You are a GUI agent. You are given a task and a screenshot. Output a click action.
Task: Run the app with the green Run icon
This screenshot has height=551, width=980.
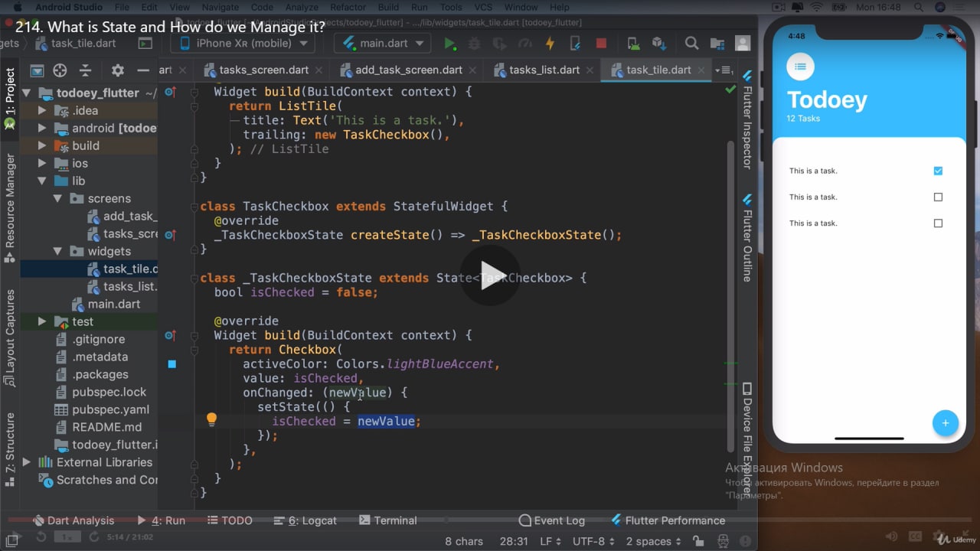(450, 44)
